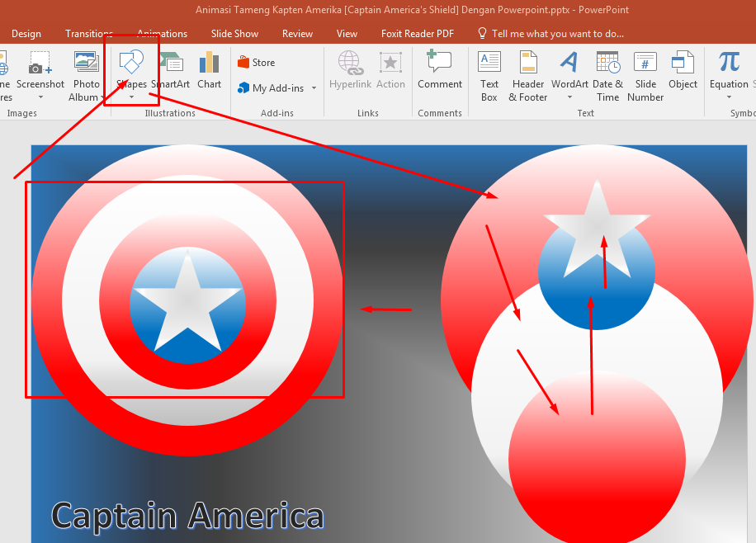Insert a new Comment
Screen dimensions: 756x543
(440, 70)
